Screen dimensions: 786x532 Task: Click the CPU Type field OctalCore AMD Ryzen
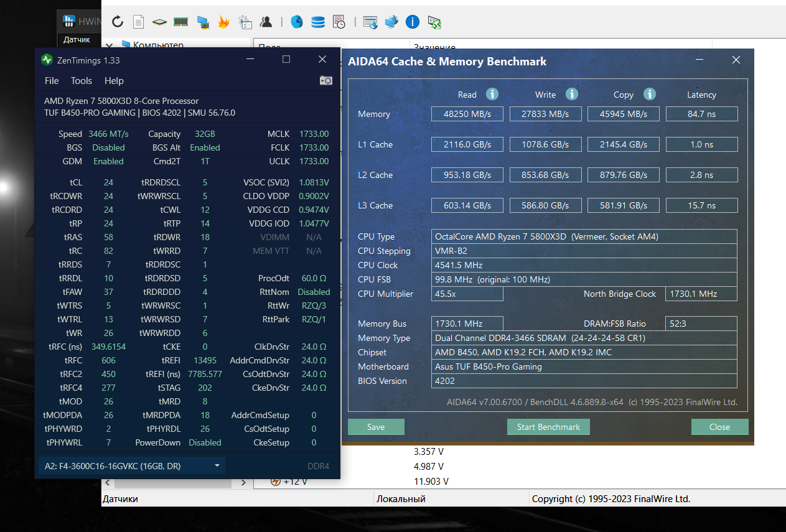pyautogui.click(x=584, y=236)
